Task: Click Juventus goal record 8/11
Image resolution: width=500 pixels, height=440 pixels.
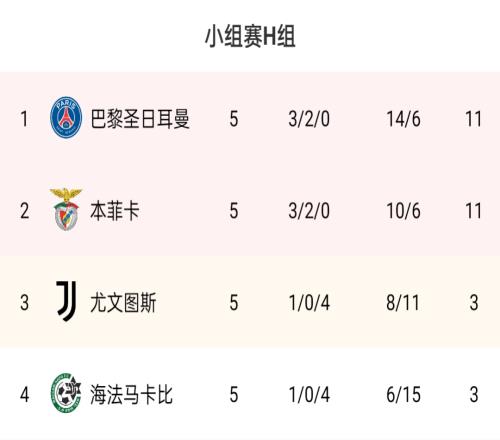Action: coord(403,303)
